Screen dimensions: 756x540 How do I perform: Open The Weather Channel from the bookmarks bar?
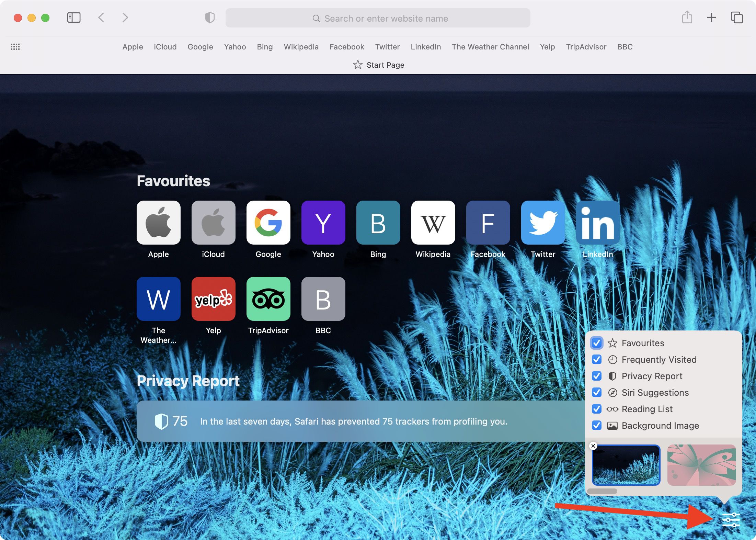(490, 47)
